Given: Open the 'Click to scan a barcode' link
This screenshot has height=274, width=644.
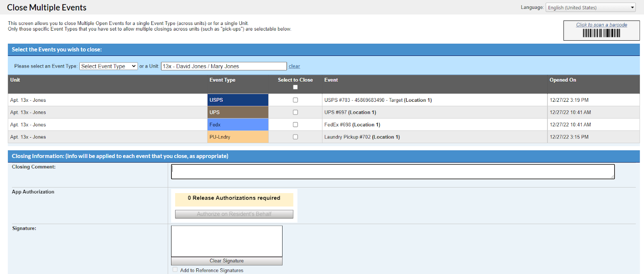Looking at the screenshot, I should (601, 25).
